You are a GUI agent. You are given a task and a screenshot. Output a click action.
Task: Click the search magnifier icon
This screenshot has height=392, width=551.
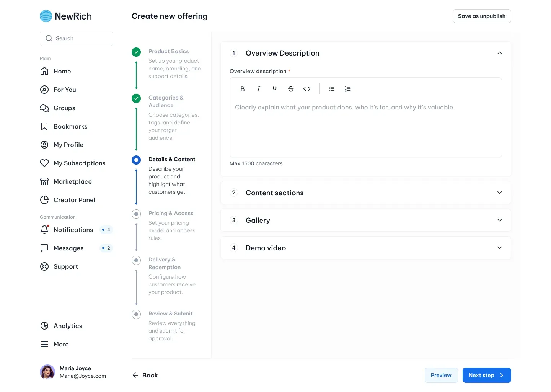coord(49,38)
